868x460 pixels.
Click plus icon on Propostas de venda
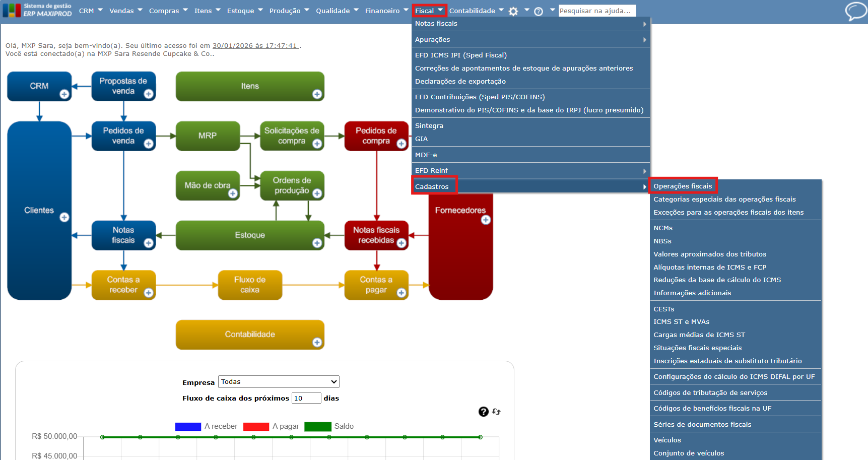coord(149,94)
